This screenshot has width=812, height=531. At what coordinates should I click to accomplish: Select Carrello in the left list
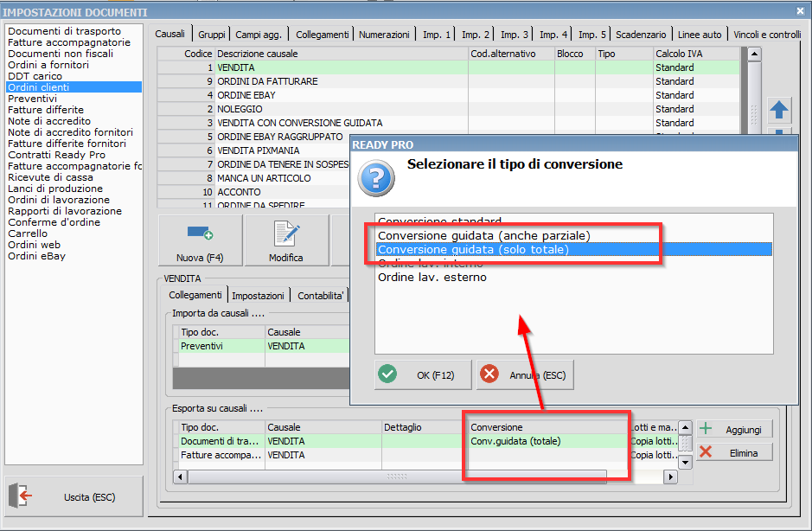coord(74,234)
